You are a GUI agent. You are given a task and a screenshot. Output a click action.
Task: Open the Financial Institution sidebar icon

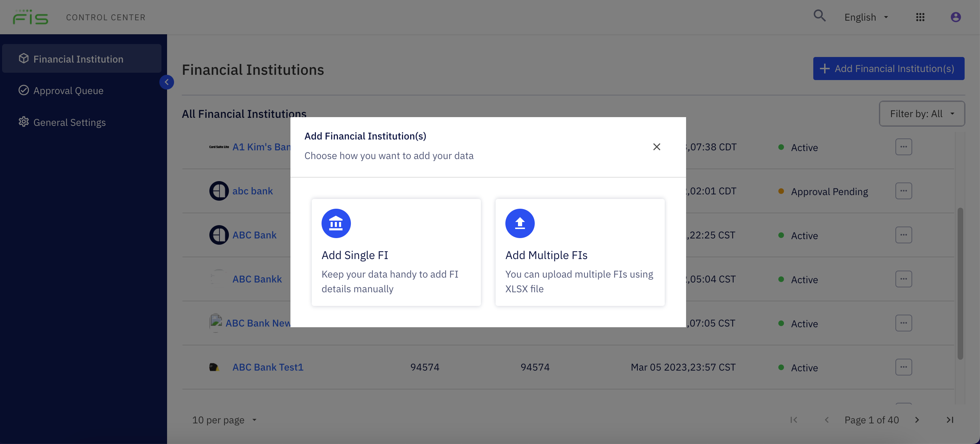[23, 58]
